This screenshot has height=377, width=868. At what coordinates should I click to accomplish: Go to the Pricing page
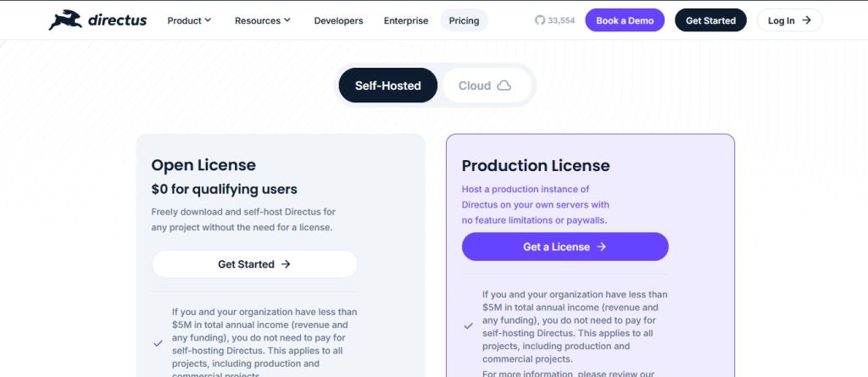coord(464,20)
